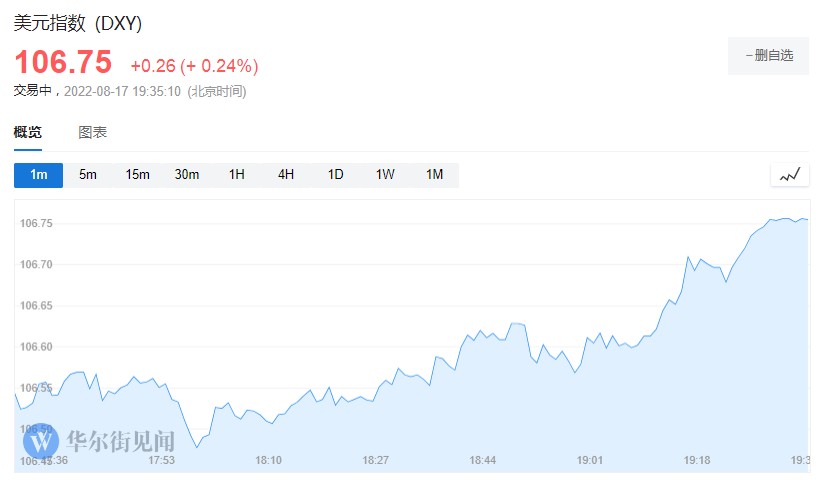The width and height of the screenshot is (816, 483).
Task: Select the 1W weekly interval
Action: [385, 175]
